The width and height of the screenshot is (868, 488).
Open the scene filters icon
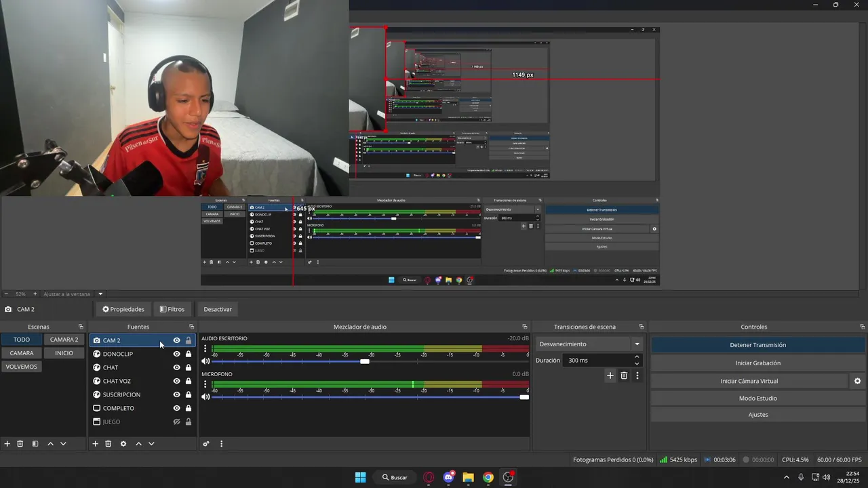[x=35, y=444]
